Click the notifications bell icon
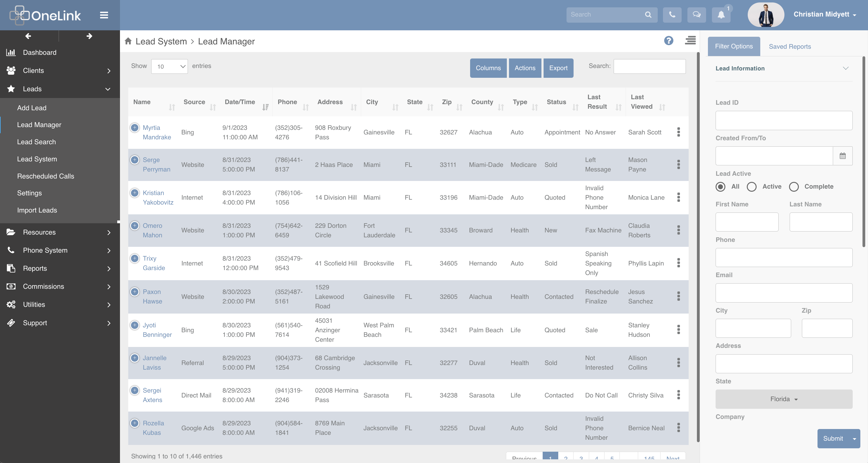The height and width of the screenshot is (463, 868). tap(721, 14)
